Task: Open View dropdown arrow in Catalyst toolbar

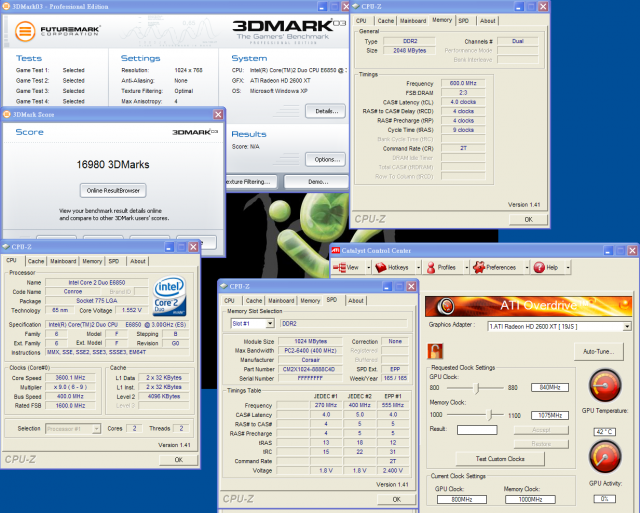Action: pyautogui.click(x=369, y=268)
